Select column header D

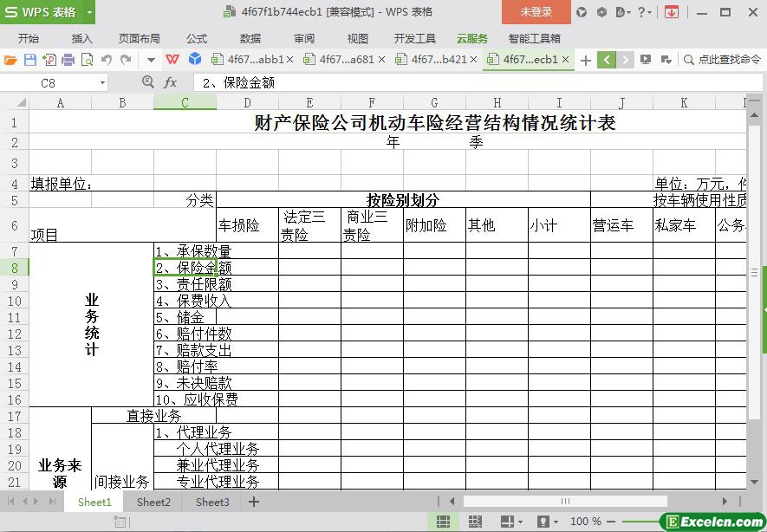point(248,103)
